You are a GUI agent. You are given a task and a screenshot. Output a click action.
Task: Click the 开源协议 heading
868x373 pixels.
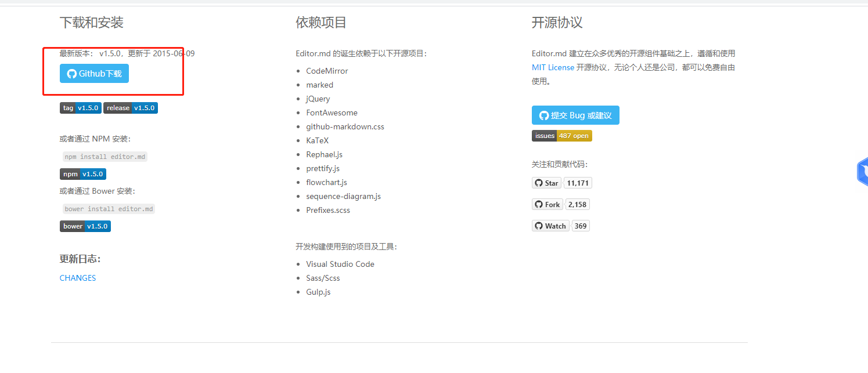pyautogui.click(x=557, y=23)
